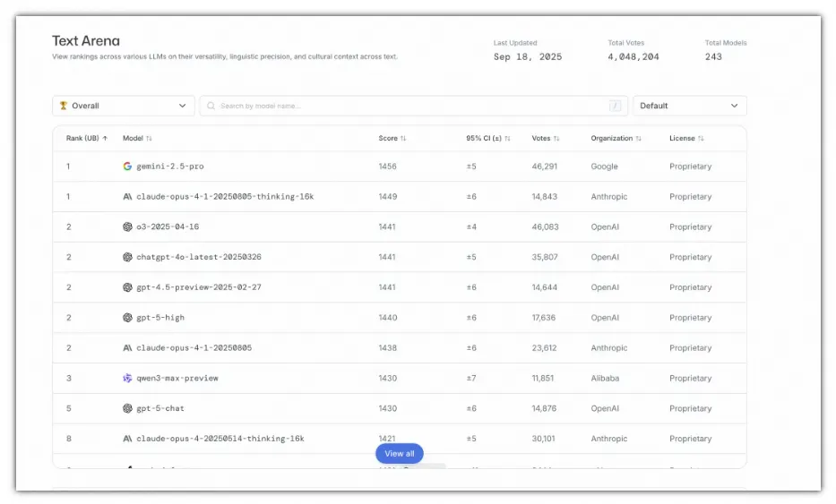The height and width of the screenshot is (504, 836).
Task: Click score 1440 in the gpt-5-high row
Action: (x=388, y=318)
